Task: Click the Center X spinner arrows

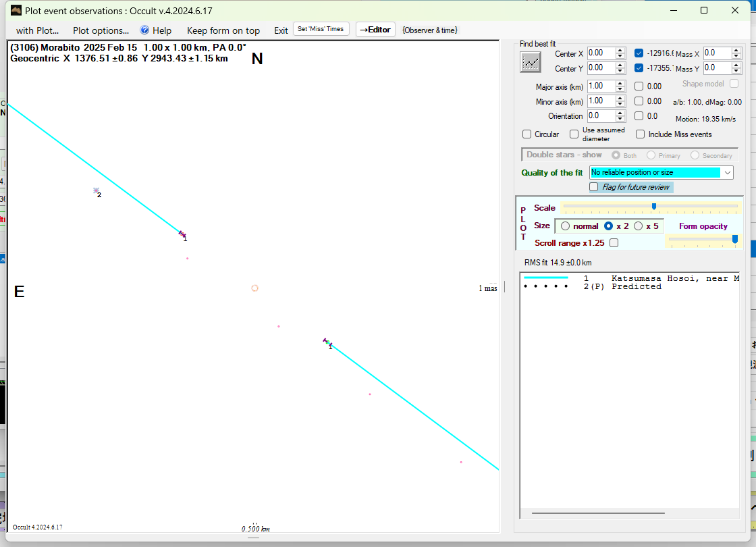Action: [620, 53]
